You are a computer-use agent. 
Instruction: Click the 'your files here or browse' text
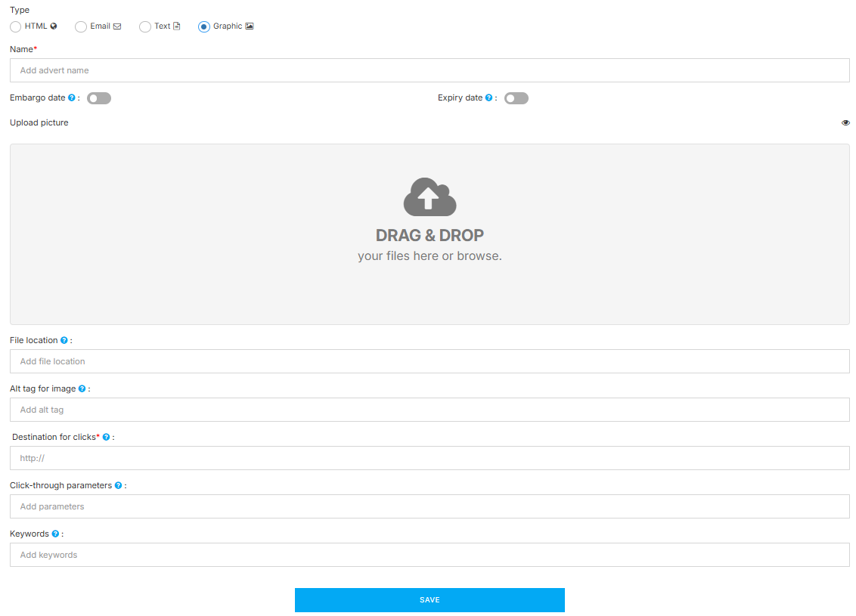point(430,256)
